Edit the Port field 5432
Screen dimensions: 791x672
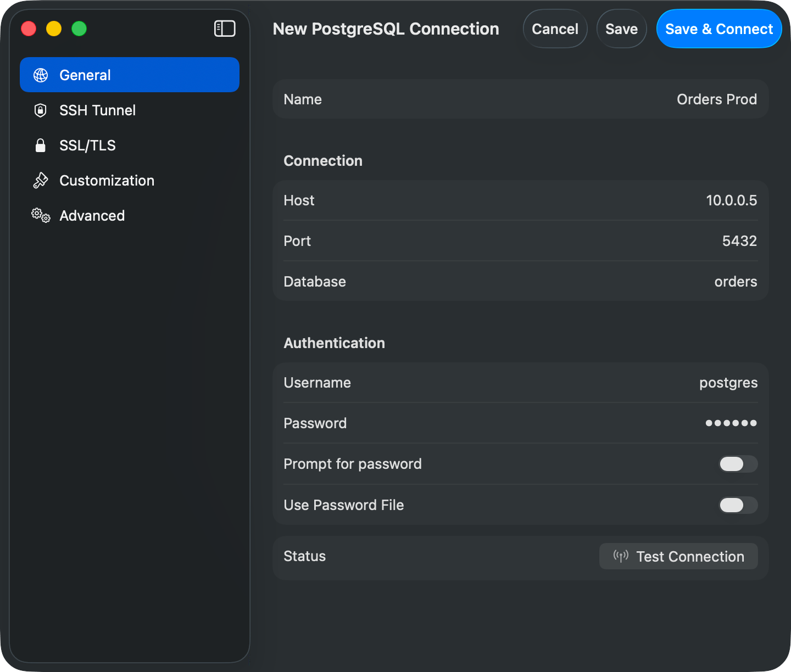pyautogui.click(x=520, y=241)
